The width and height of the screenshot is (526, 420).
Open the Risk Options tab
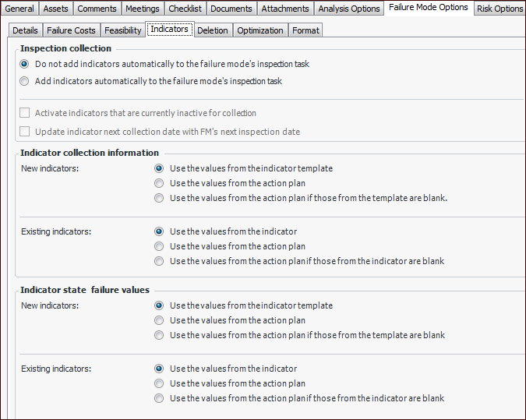tap(500, 9)
